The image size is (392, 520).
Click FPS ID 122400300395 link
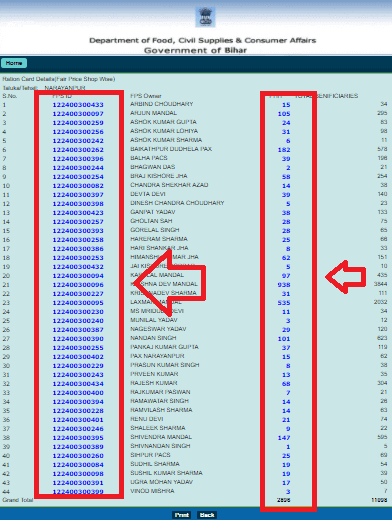pyautogui.click(x=78, y=438)
